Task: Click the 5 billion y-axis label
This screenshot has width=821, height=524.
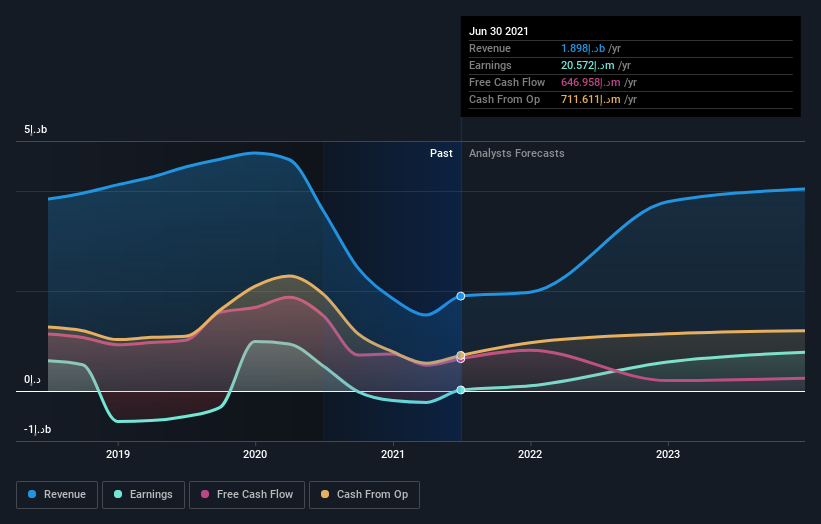Action: pos(36,129)
